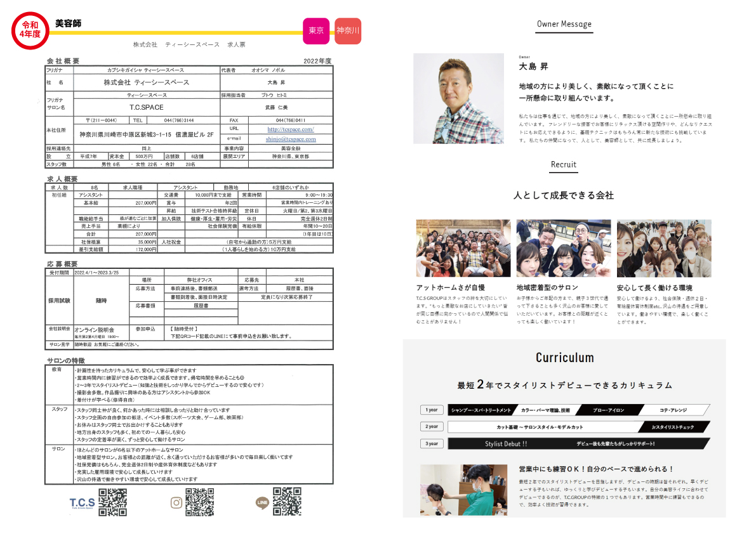Click the T.C.S logo
This screenshot has height=534, width=756.
82,503
